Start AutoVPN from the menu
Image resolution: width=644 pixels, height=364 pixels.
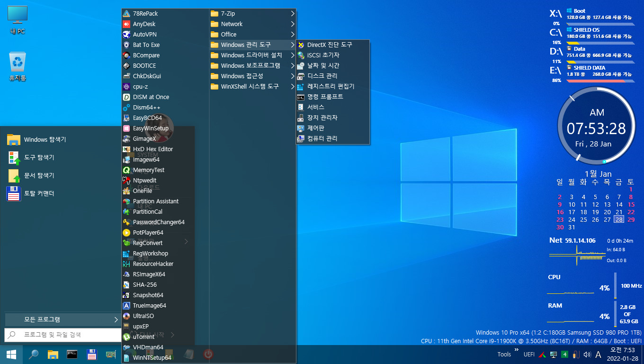[x=165, y=34]
